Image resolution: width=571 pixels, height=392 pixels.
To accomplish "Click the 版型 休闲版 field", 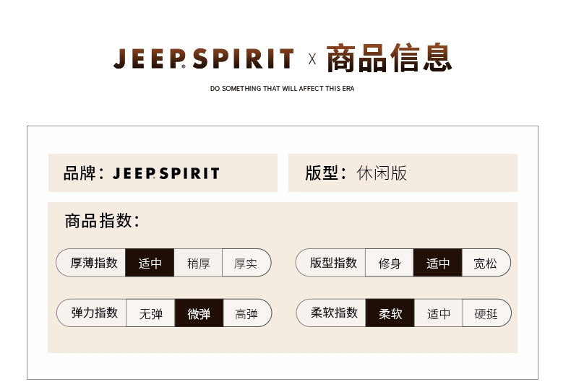I will pyautogui.click(x=403, y=173).
